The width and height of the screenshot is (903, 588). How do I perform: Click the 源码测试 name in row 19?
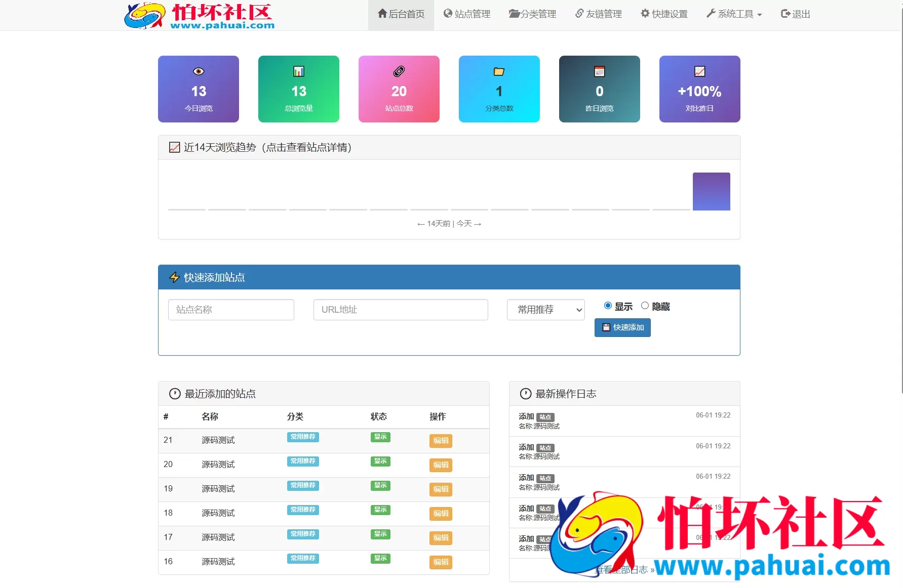(218, 489)
